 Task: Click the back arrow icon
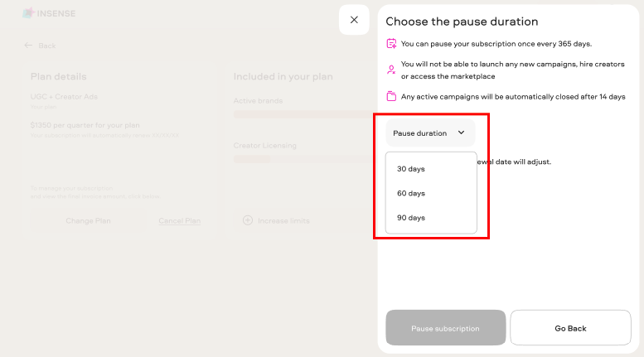tap(28, 45)
